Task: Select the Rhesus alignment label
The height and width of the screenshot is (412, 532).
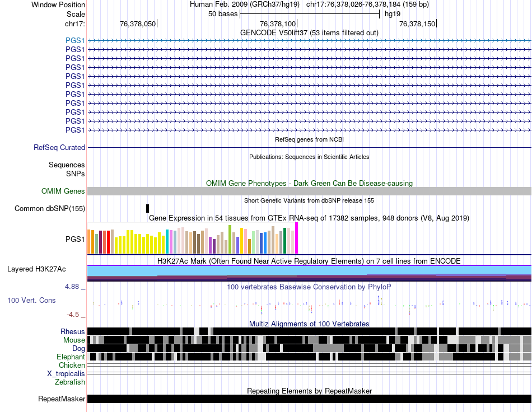Action: [x=73, y=331]
